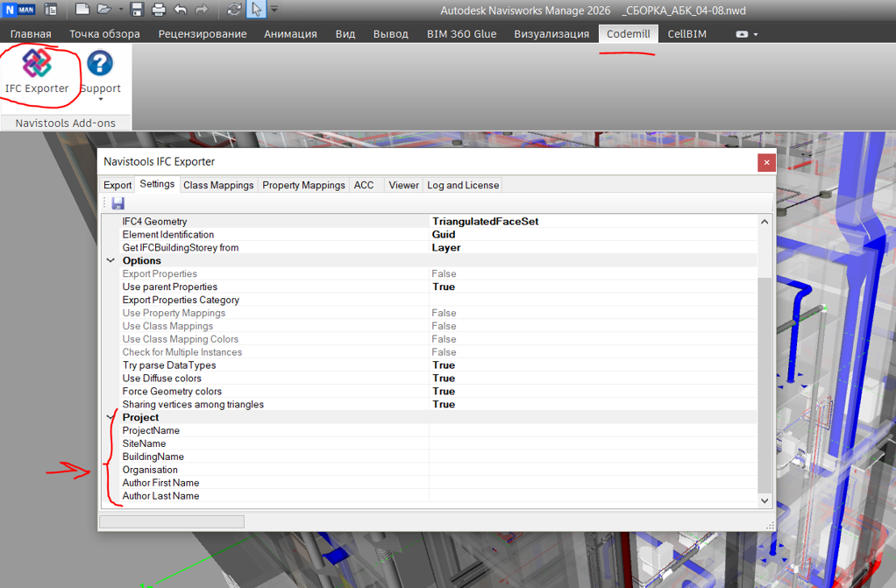Select the Use Class Mapping Colors row label
This screenshot has width=896, height=588.
(180, 339)
